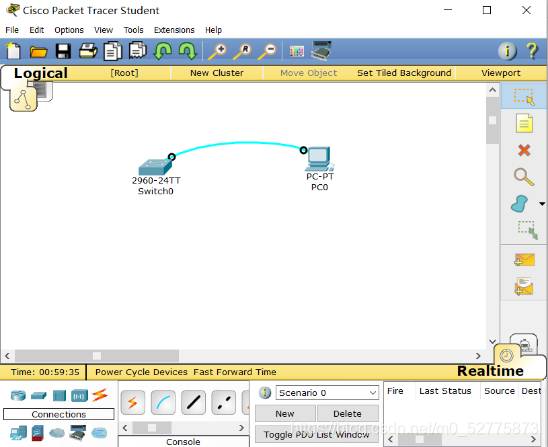Click the network information i icon
The image size is (548, 447).
coord(507,51)
